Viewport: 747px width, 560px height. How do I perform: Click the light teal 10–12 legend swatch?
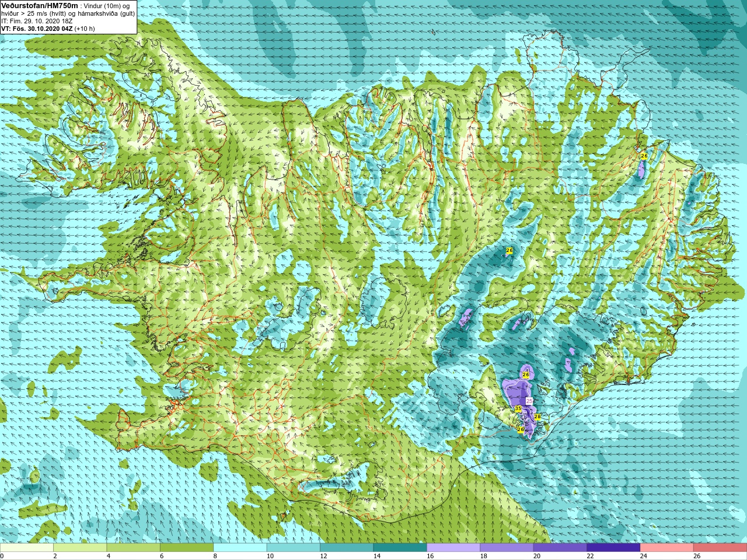[294, 548]
